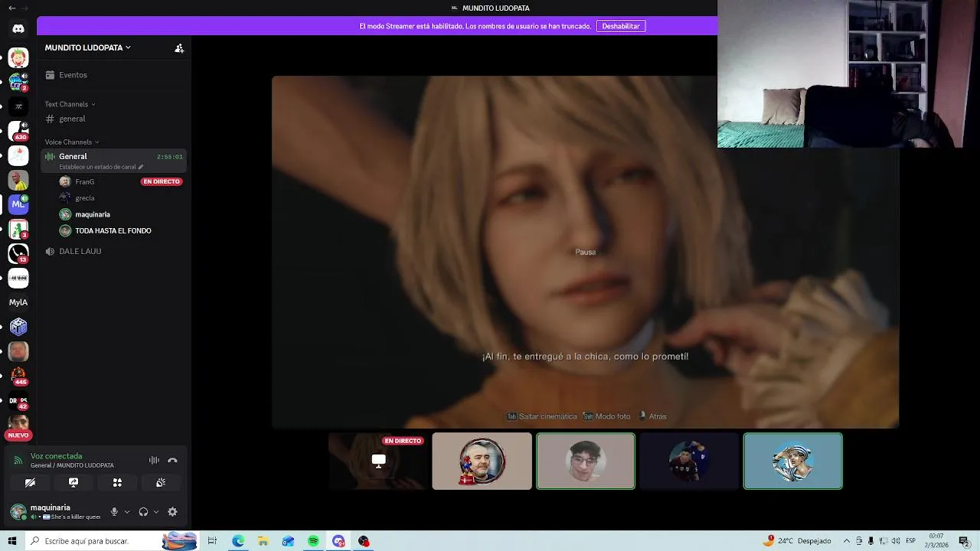The width and height of the screenshot is (980, 551).
Task: Open headphone output options arrow
Action: (x=156, y=512)
